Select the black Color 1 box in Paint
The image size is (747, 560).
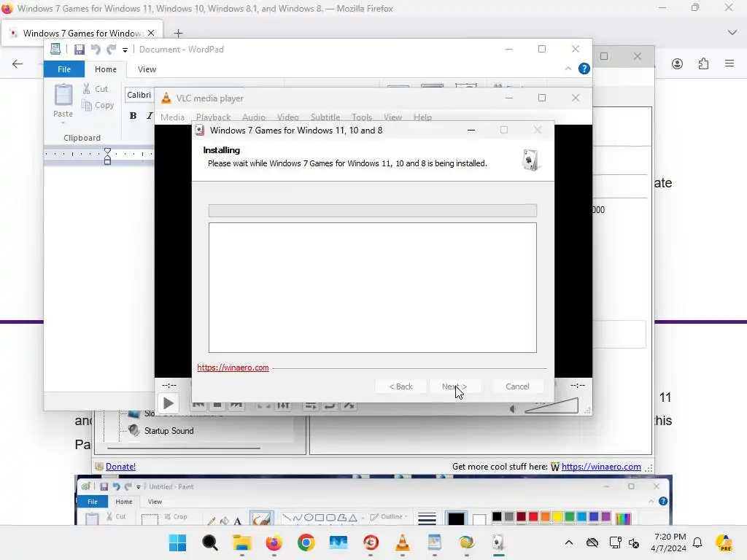(x=456, y=518)
